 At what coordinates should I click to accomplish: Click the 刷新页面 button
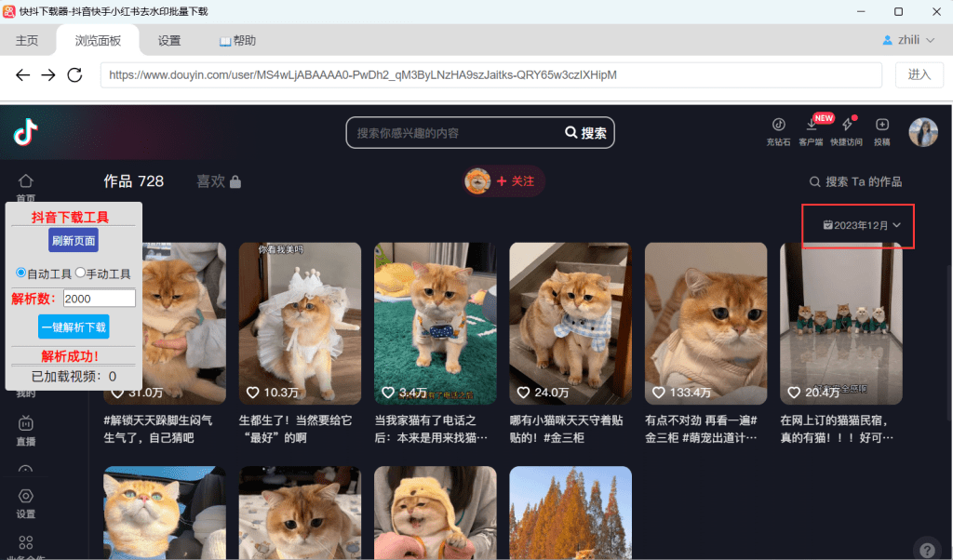tap(74, 241)
